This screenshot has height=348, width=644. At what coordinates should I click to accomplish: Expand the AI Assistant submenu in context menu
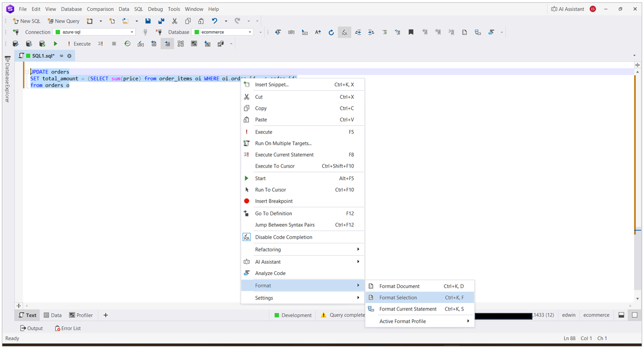[x=303, y=262]
